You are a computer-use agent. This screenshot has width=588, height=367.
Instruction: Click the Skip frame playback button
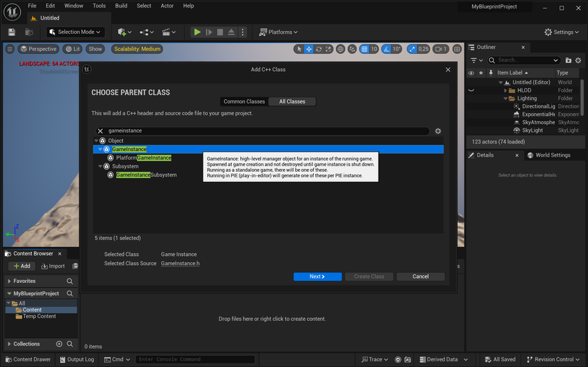(x=209, y=32)
